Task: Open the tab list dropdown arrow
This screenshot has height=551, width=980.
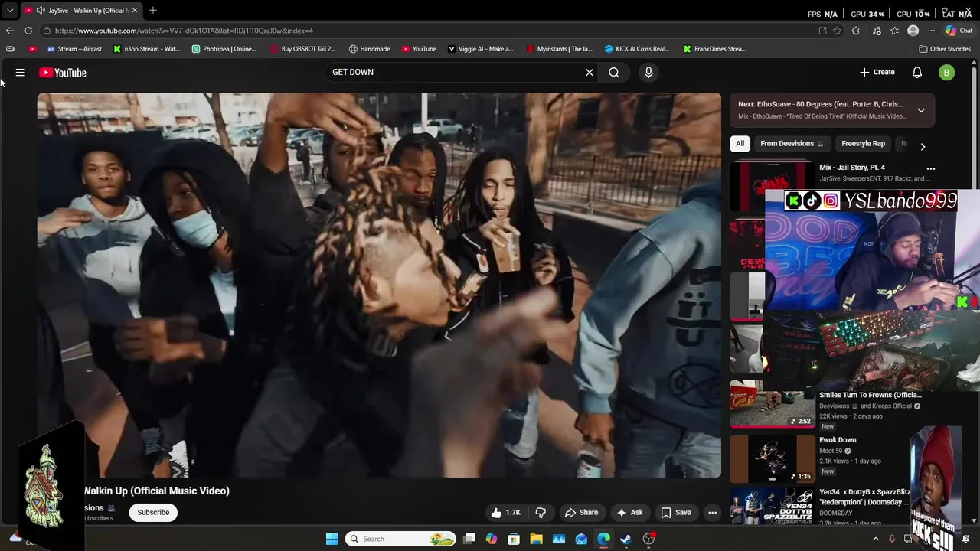Action: tap(9, 11)
